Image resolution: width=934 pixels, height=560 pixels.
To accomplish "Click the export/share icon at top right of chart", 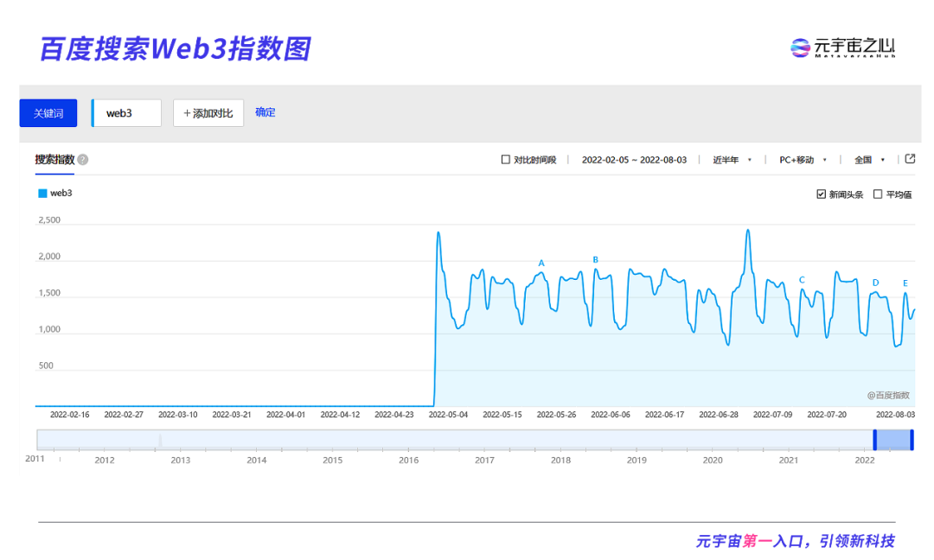I will tap(910, 159).
